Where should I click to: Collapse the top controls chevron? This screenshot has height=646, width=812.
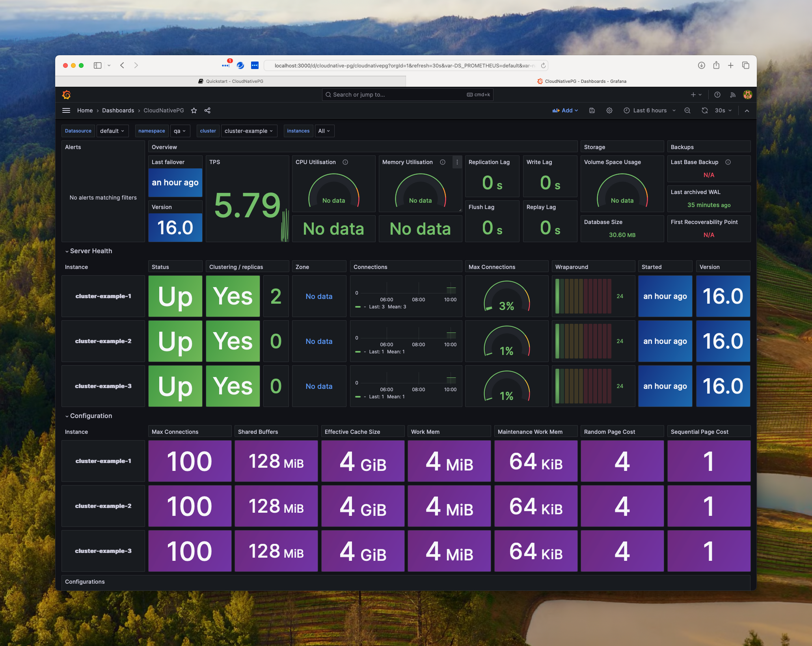(747, 111)
